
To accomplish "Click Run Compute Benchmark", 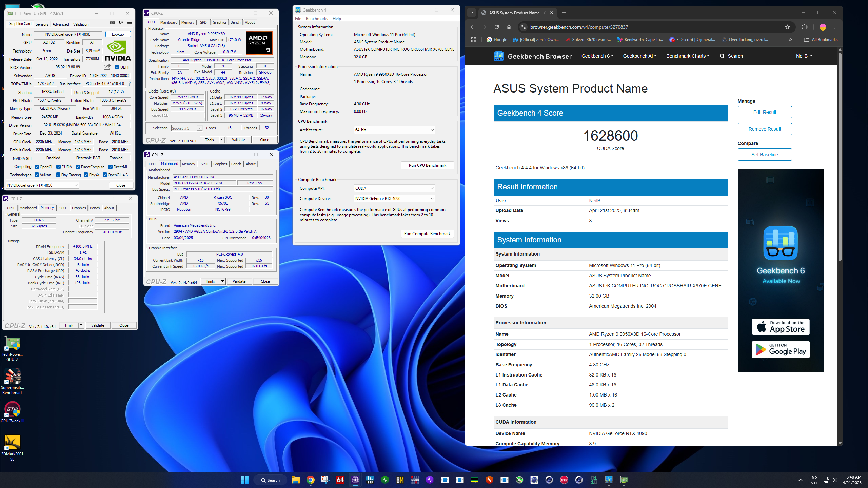I will 427,234.
